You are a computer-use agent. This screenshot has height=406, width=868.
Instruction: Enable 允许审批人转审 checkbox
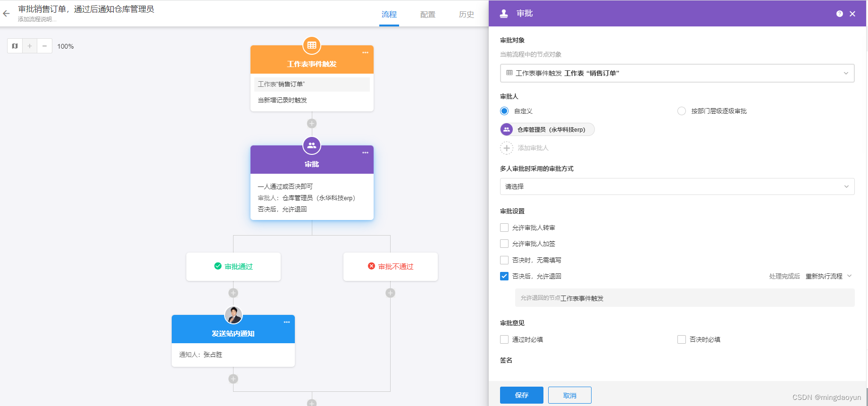pyautogui.click(x=504, y=228)
